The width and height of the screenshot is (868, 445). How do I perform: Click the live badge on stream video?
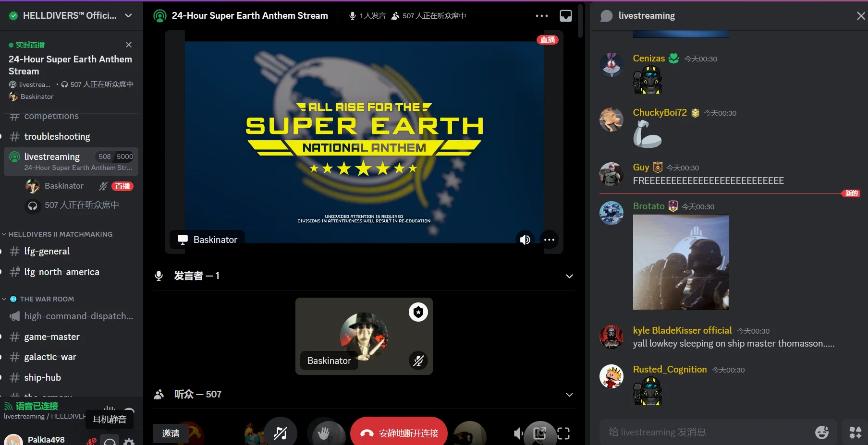[548, 40]
